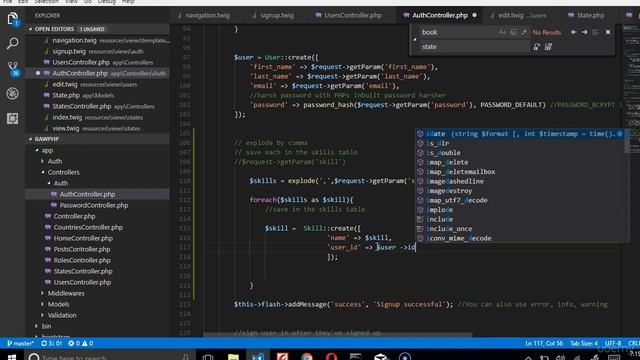Click Tab Size: 4 in status bar
This screenshot has width=640, height=360.
point(584,343)
